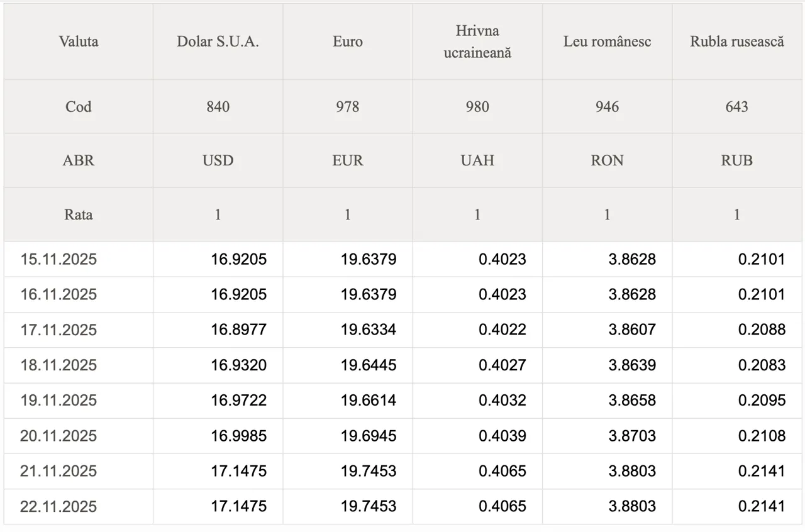The height and width of the screenshot is (532, 805).
Task: Select the EUR abbreviation cell
Action: pos(348,160)
